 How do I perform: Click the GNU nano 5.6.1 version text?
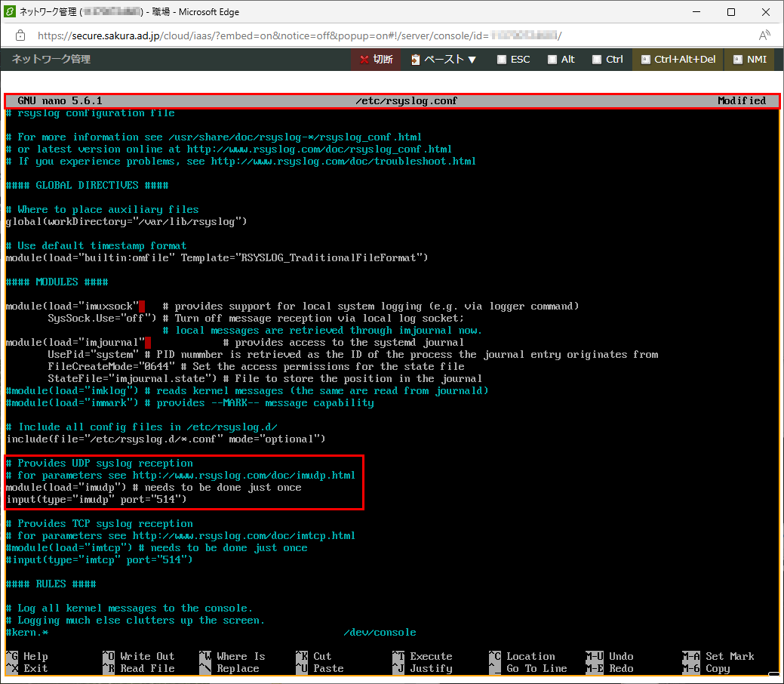[x=60, y=100]
